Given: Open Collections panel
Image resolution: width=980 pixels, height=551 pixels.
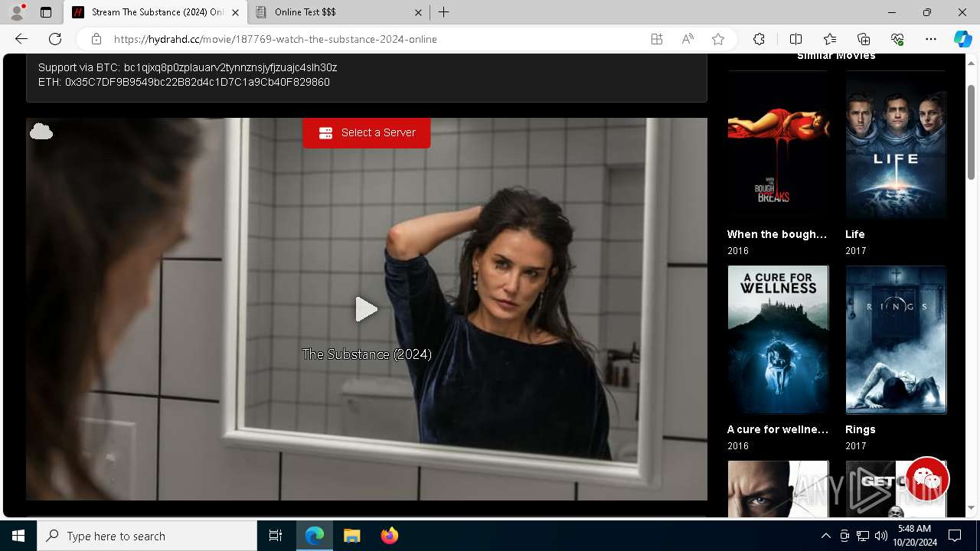Looking at the screenshot, I should tap(864, 39).
